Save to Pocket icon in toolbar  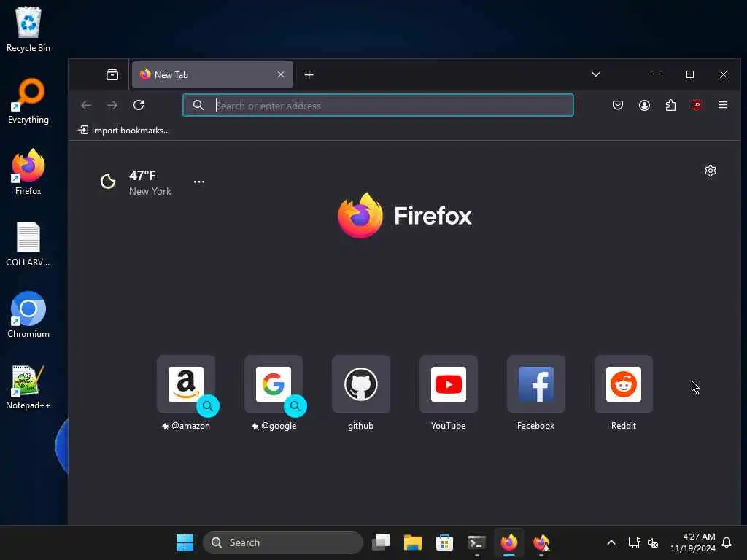pos(617,105)
